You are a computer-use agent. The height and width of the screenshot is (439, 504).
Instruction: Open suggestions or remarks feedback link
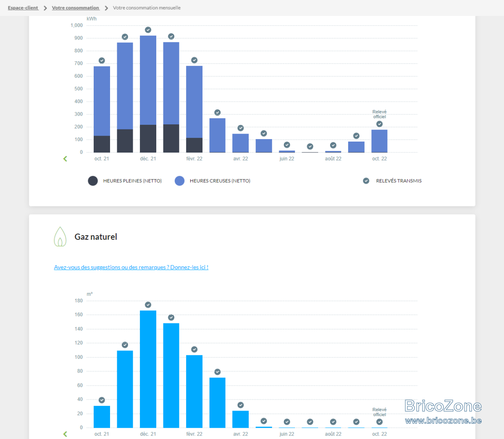click(131, 267)
